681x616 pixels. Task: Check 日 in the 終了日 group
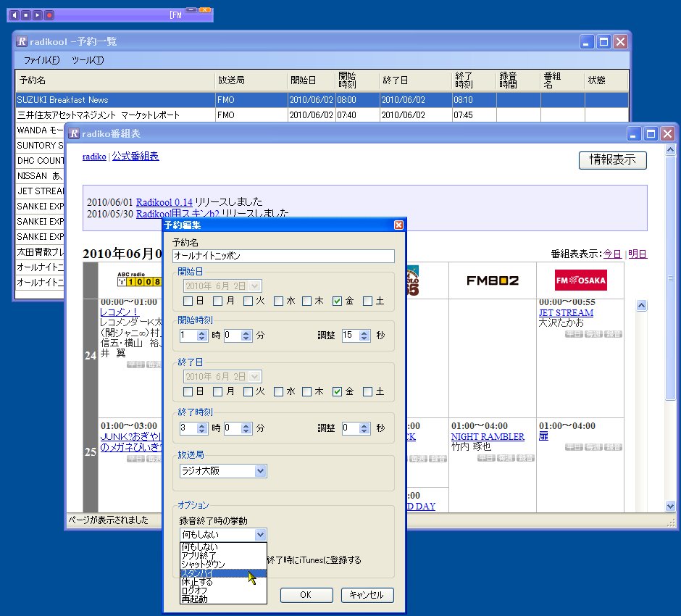pos(188,392)
